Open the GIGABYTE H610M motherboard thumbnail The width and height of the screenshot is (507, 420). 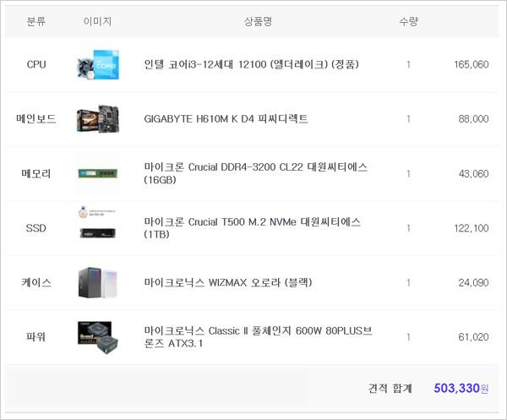click(98, 118)
